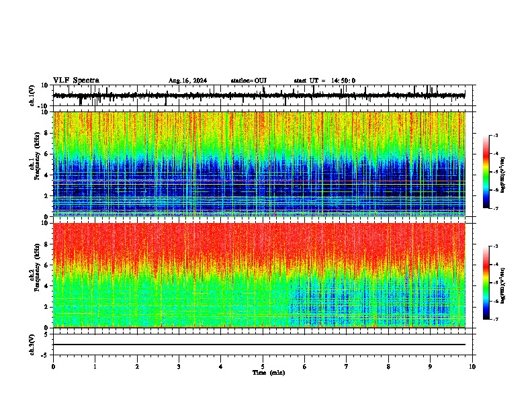Screen dimensions: 532x411
Task: Click inside the ch.2 spectrogram plot
Action: 259,275
